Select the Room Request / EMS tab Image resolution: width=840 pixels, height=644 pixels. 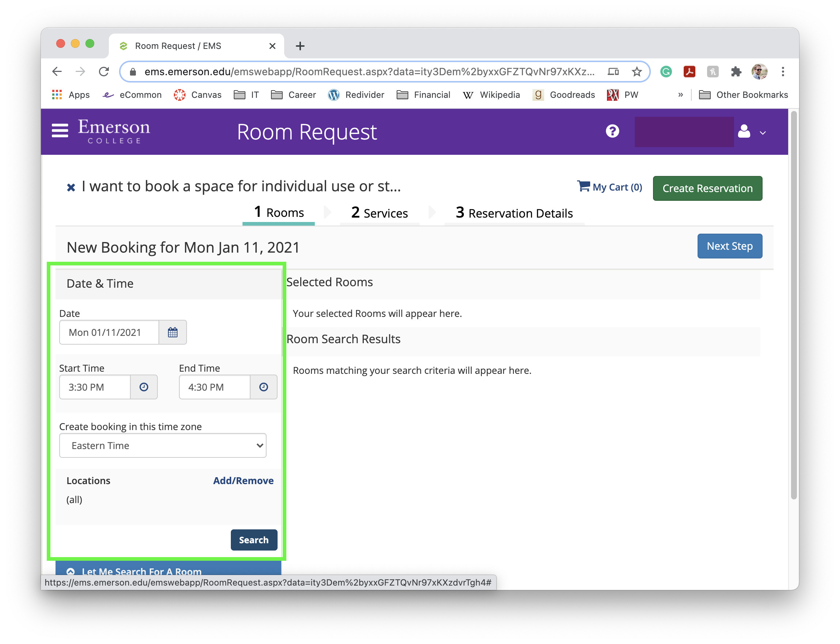[x=196, y=46]
